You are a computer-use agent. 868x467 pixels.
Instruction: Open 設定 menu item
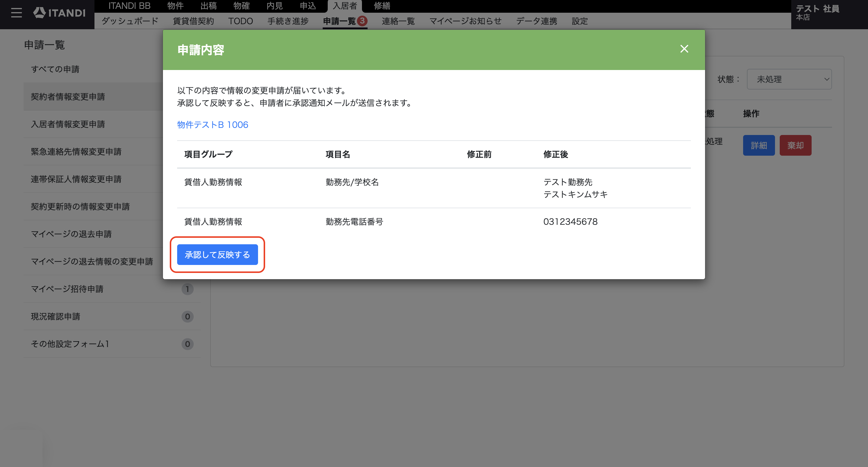tap(580, 21)
